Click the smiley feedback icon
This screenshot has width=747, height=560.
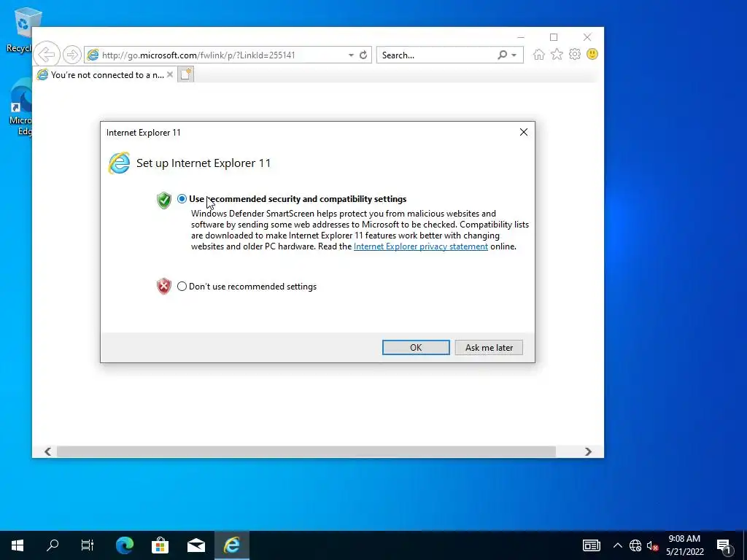pos(592,54)
